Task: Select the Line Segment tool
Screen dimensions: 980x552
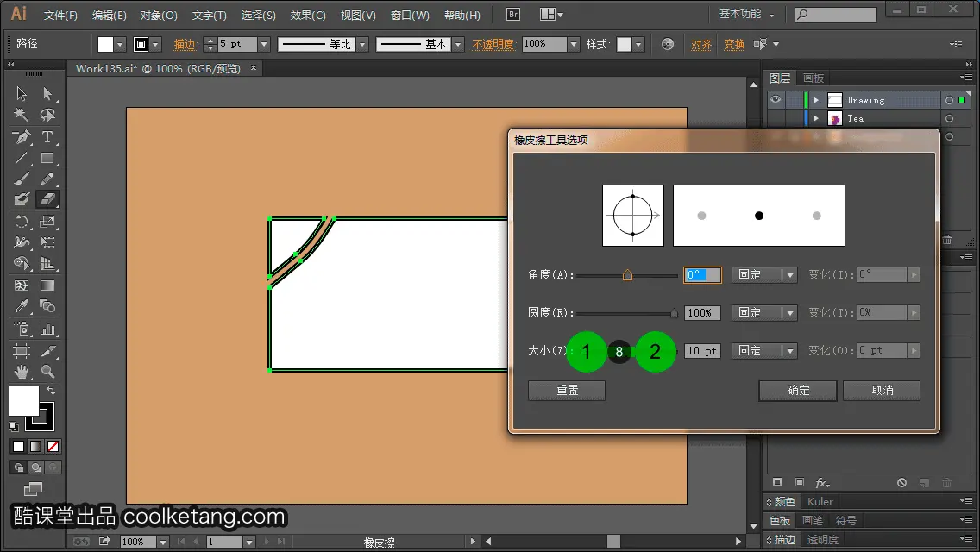Action: (x=22, y=158)
